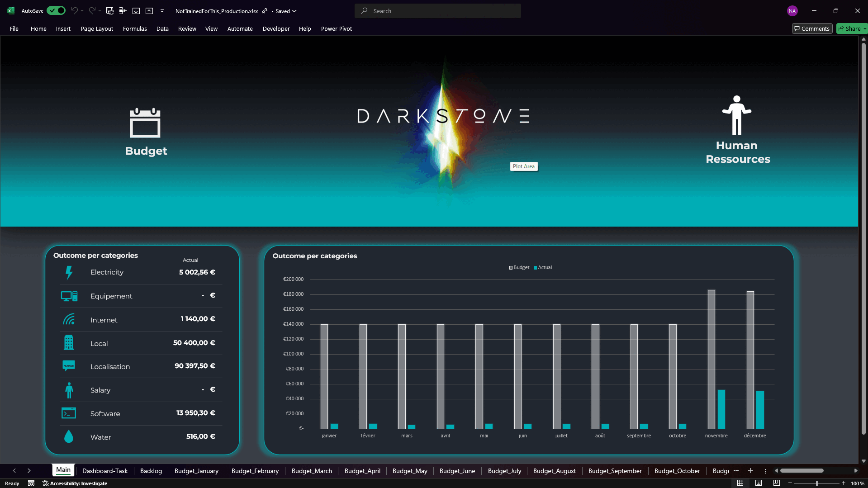This screenshot has height=488, width=868.
Task: Open the NA account profile avatar
Action: (792, 11)
